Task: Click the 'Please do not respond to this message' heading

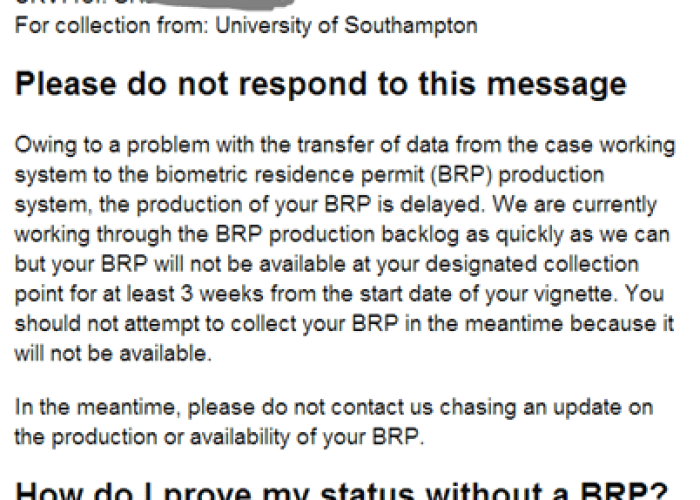Action: pyautogui.click(x=321, y=84)
